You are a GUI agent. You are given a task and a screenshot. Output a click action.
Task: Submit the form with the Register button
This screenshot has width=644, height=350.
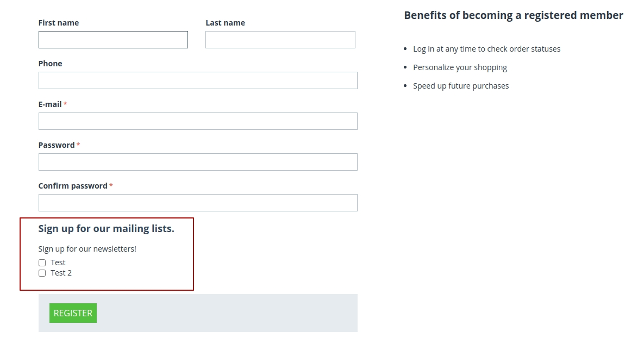coord(73,313)
